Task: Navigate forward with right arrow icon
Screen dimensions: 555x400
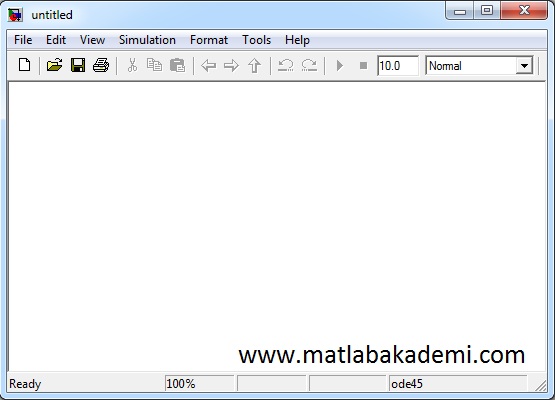Action: tap(231, 65)
